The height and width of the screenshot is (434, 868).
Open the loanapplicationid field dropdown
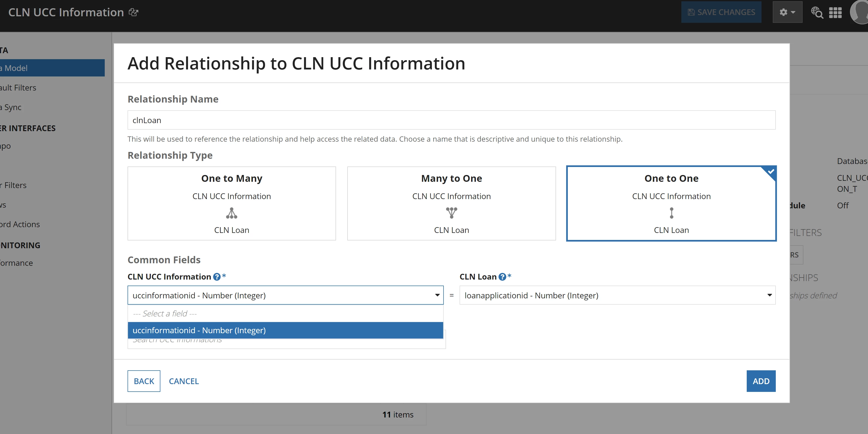pyautogui.click(x=617, y=295)
